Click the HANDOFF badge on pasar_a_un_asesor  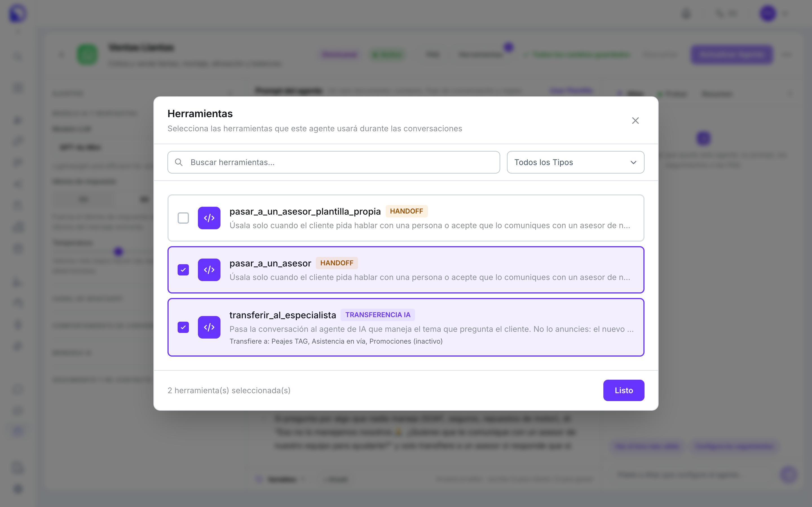click(x=337, y=263)
